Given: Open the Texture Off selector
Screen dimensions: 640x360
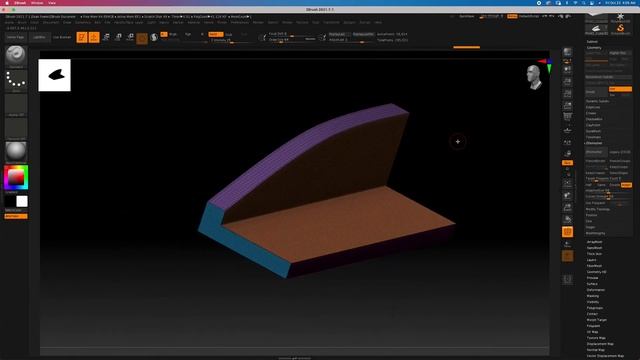Looking at the screenshot, I should pos(16,128).
